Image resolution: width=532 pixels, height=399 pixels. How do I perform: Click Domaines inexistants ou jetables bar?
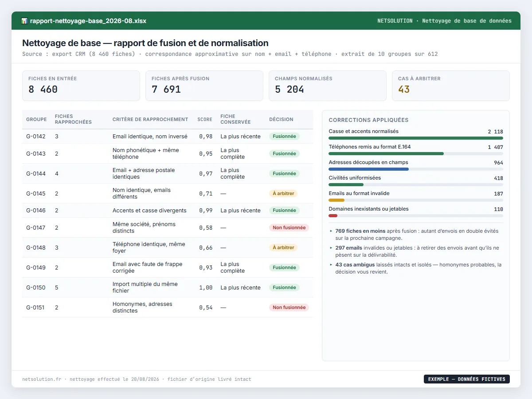(x=416, y=215)
